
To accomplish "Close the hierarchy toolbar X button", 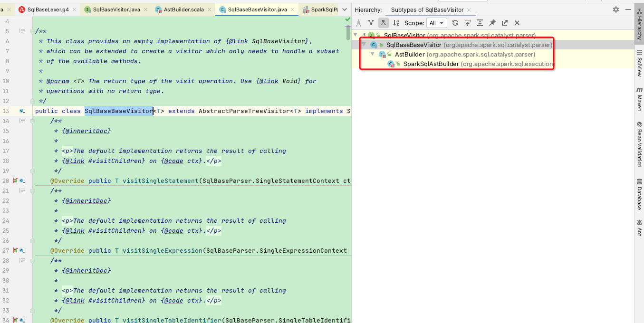I will 517,23.
